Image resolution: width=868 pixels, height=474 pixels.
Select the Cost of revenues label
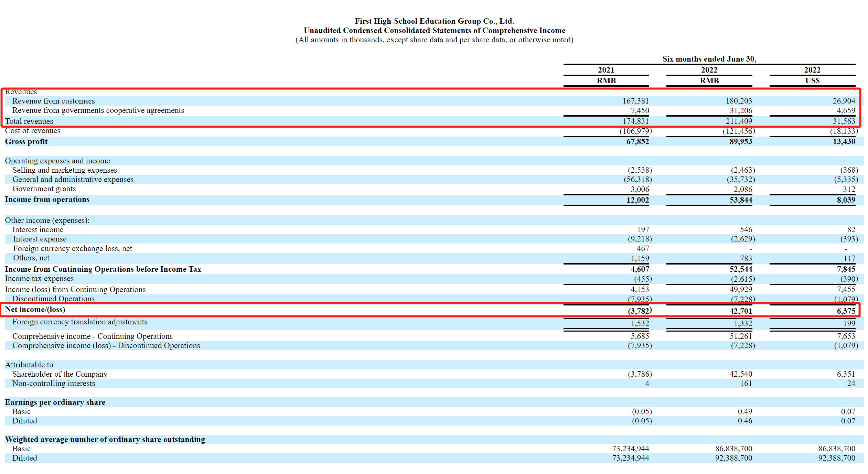pos(33,131)
